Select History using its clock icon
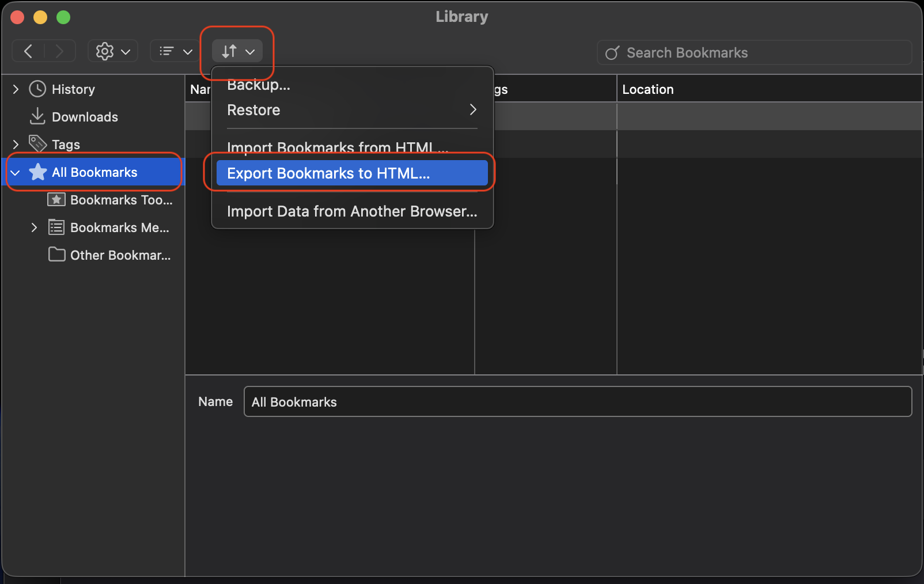924x584 pixels. point(37,89)
